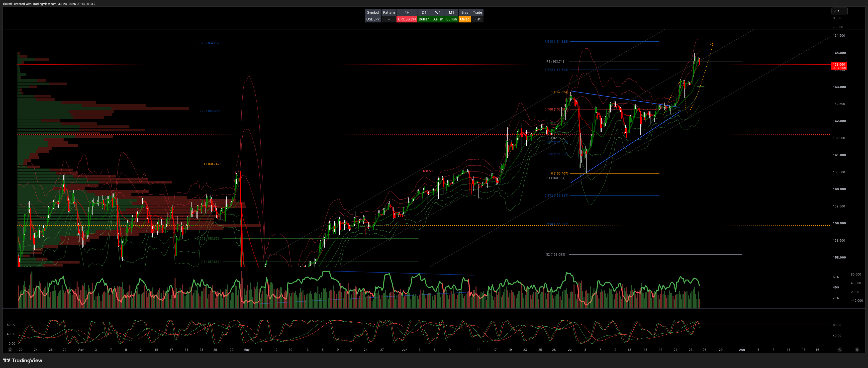Click the USDJPY cell in the table
Image resolution: width=868 pixels, height=368 pixels.
coord(373,19)
